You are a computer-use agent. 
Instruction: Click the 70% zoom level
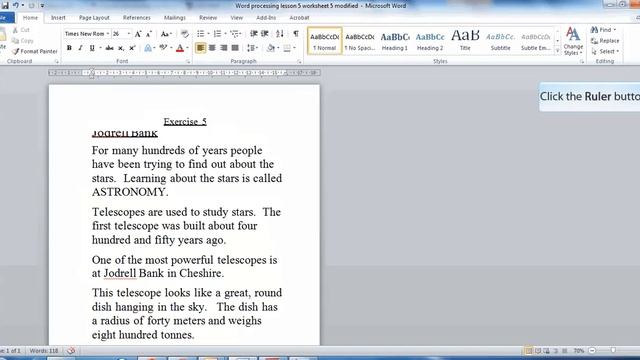pyautogui.click(x=579, y=351)
